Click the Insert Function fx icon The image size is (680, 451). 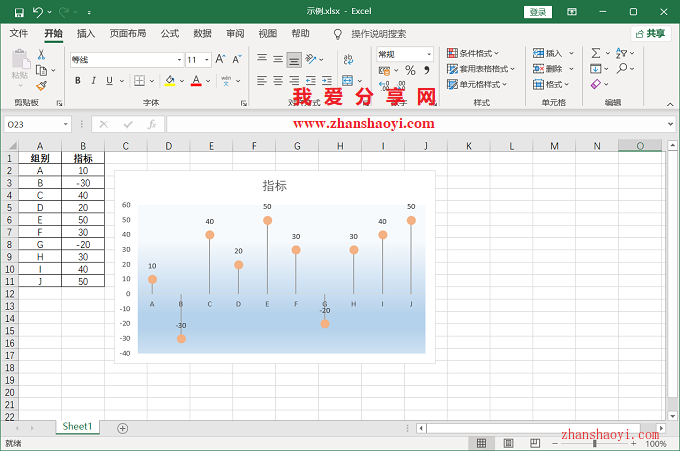click(x=152, y=124)
